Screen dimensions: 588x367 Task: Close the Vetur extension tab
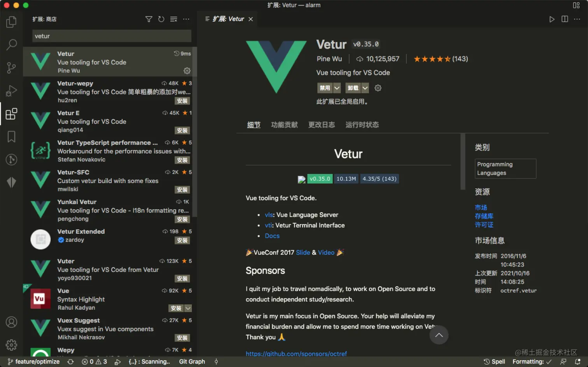tap(251, 19)
